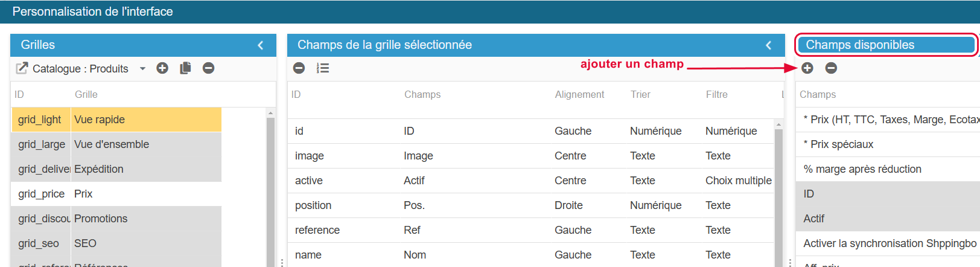Select the grid_price Prix grid row

(x=116, y=194)
